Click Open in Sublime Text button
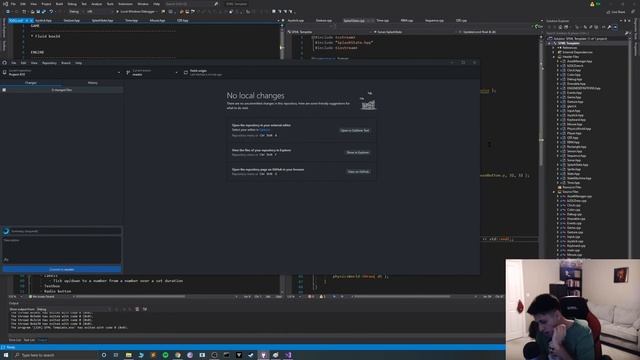The image size is (640, 360). coord(355,131)
